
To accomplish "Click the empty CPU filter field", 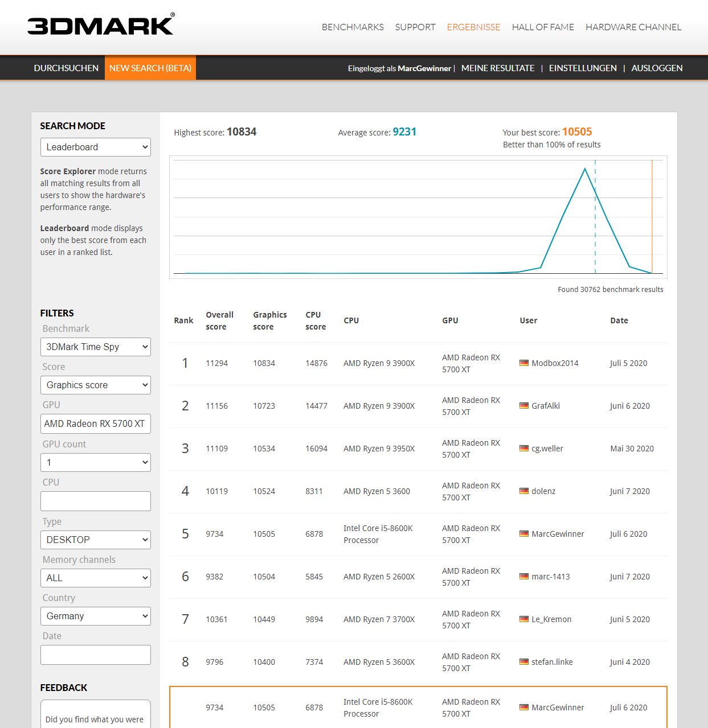I will coord(96,501).
